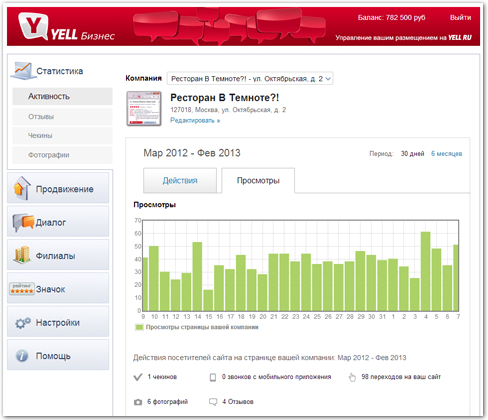Click the YELL RU text in the header
The image size is (488, 420).
460,38
